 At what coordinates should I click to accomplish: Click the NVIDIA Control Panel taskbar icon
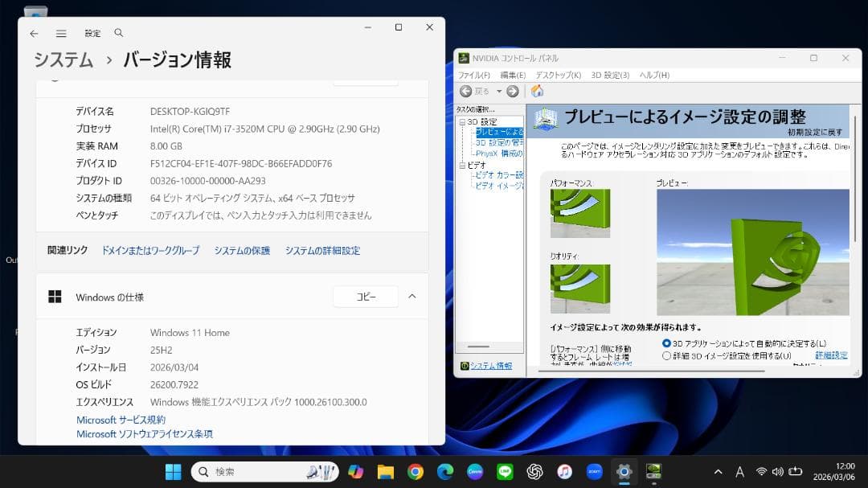[x=653, y=471]
